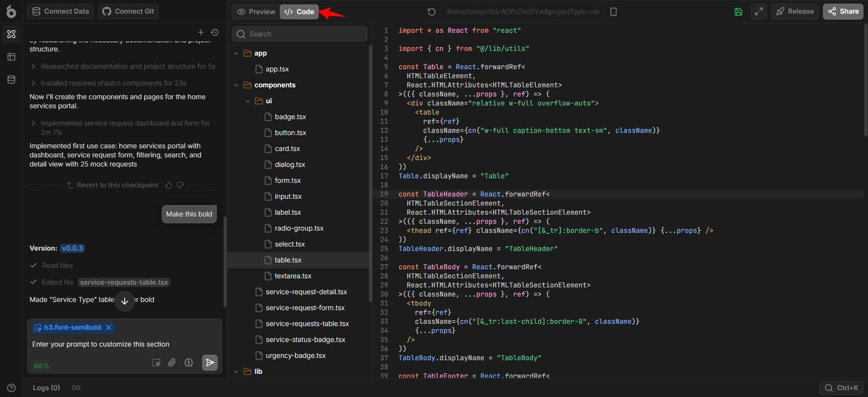Collapse the app folder

[236, 53]
